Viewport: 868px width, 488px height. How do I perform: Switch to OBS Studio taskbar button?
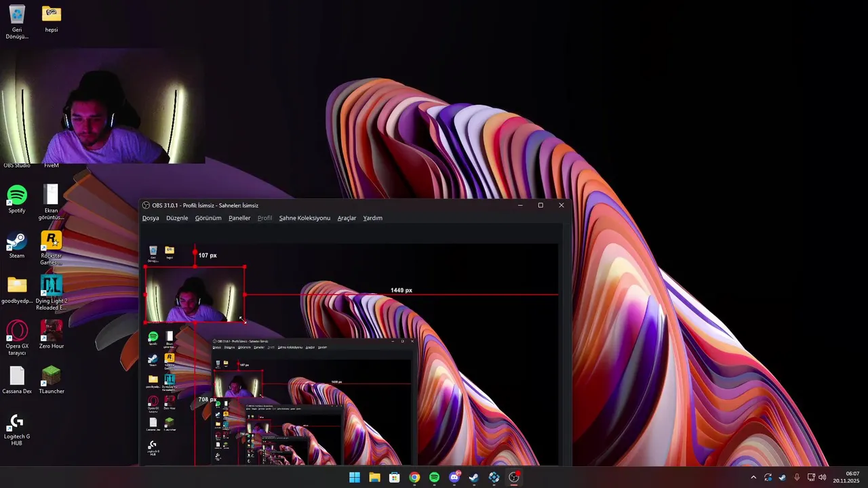514,477
